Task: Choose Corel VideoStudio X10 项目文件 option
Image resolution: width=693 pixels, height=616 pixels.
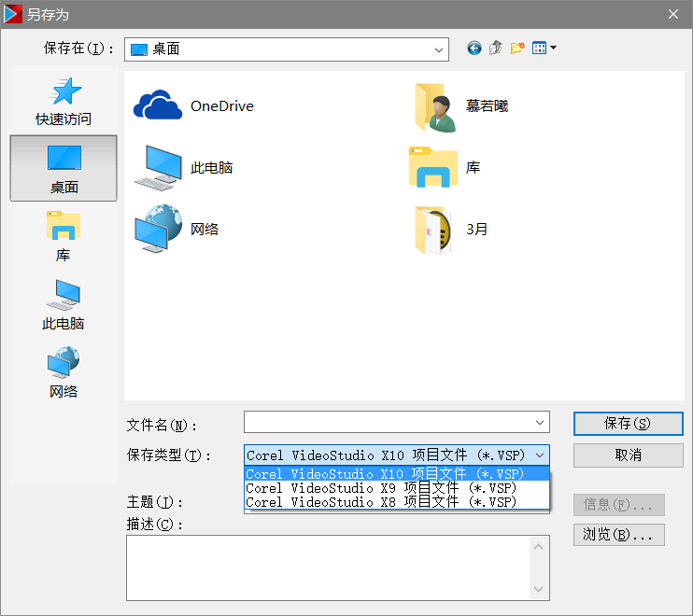Action: [x=396, y=474]
